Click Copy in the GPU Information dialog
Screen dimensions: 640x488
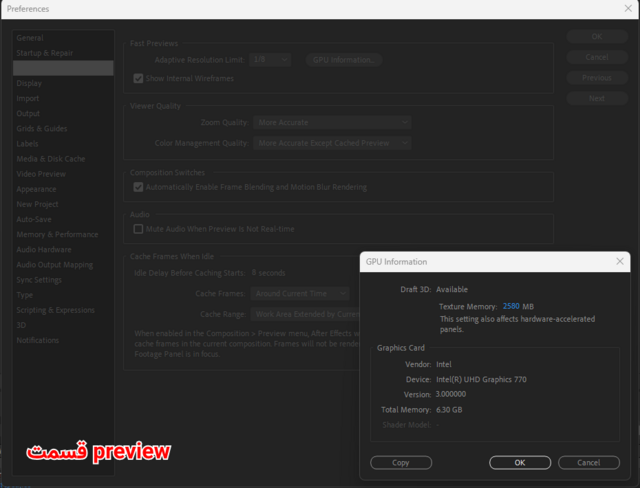coord(401,463)
